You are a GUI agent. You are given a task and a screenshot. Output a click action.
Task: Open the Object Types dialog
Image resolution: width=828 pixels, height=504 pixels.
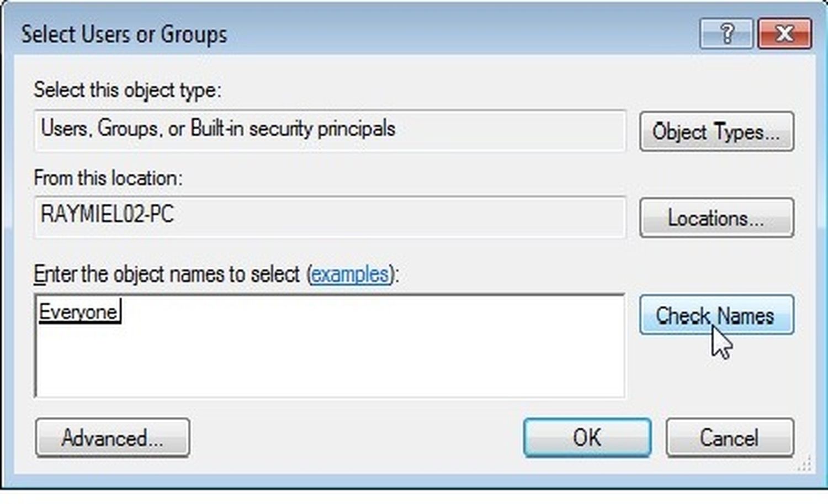pos(716,131)
